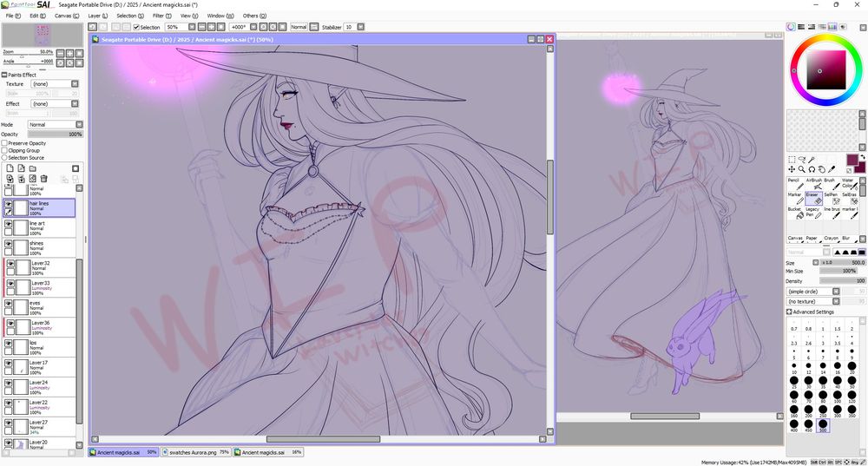The image size is (868, 466).
Task: Adjust the layer Opacity slider
Action: coord(55,135)
